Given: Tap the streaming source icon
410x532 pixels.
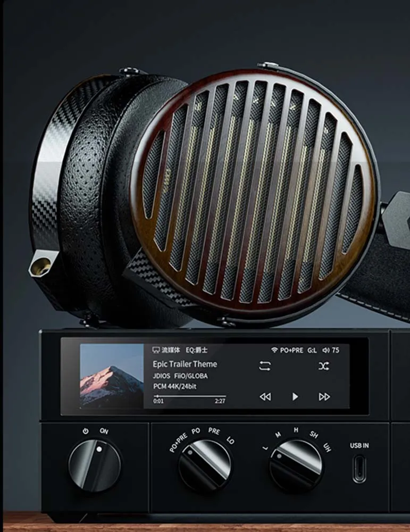Looking at the screenshot, I should coord(156,350).
